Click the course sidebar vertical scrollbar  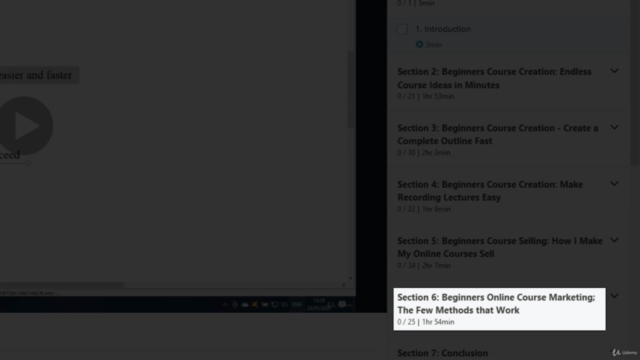[635, 82]
